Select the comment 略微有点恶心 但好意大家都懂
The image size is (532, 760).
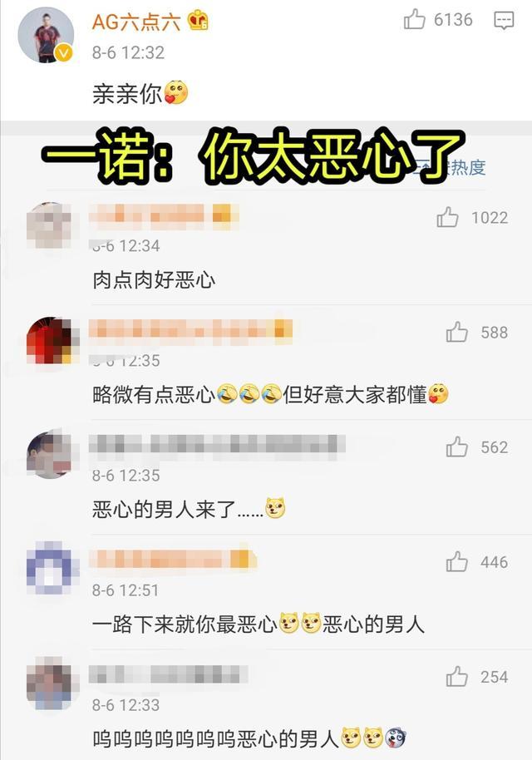270,394
